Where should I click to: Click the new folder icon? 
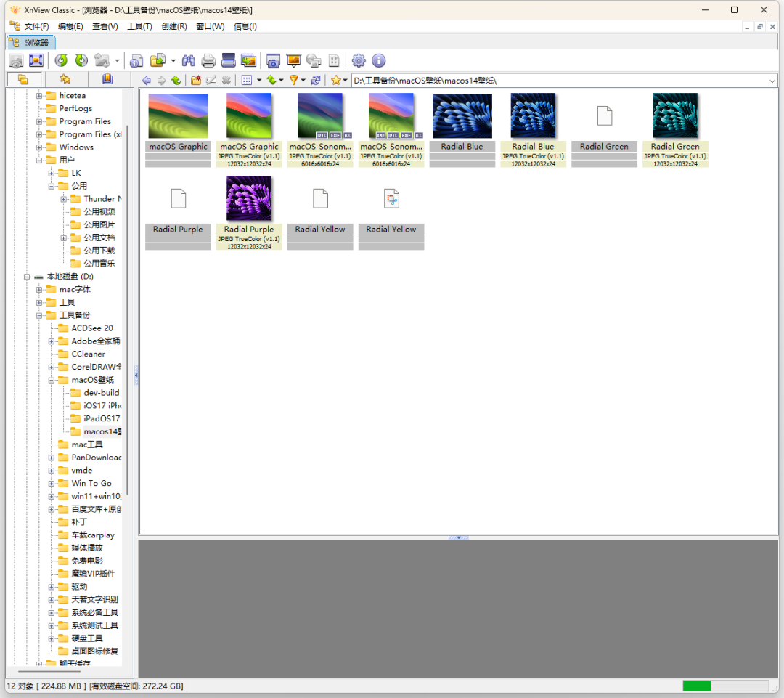pos(196,80)
